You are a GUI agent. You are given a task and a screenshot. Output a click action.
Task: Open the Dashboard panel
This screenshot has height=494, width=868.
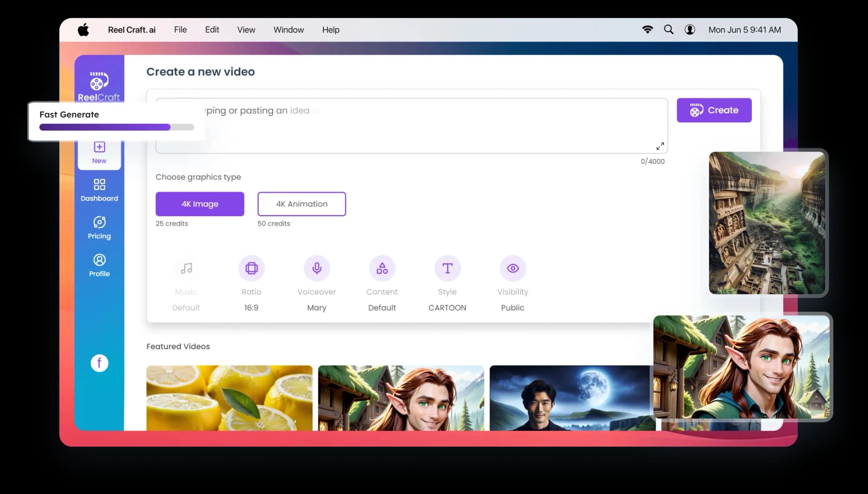point(99,189)
